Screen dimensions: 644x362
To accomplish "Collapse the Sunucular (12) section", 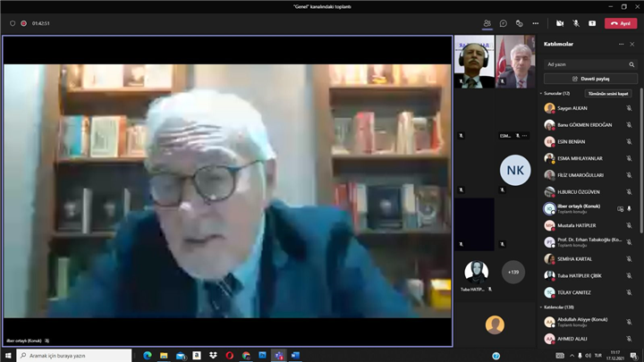I will pos(540,93).
